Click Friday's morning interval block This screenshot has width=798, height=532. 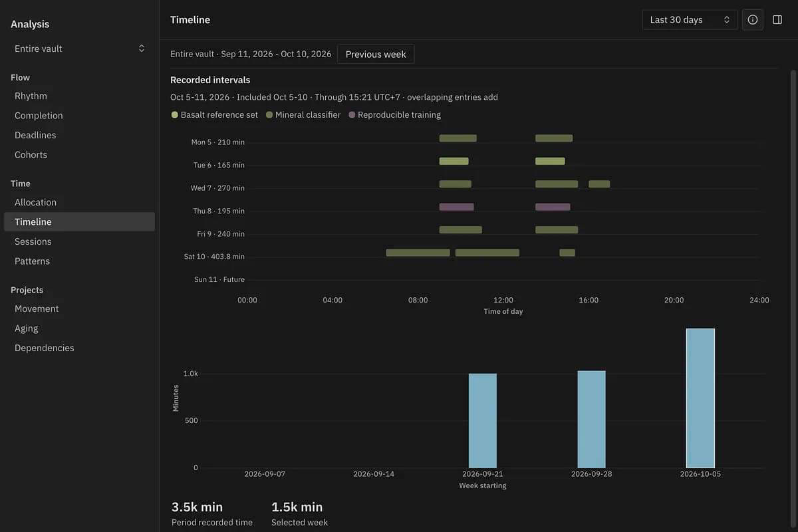click(461, 229)
